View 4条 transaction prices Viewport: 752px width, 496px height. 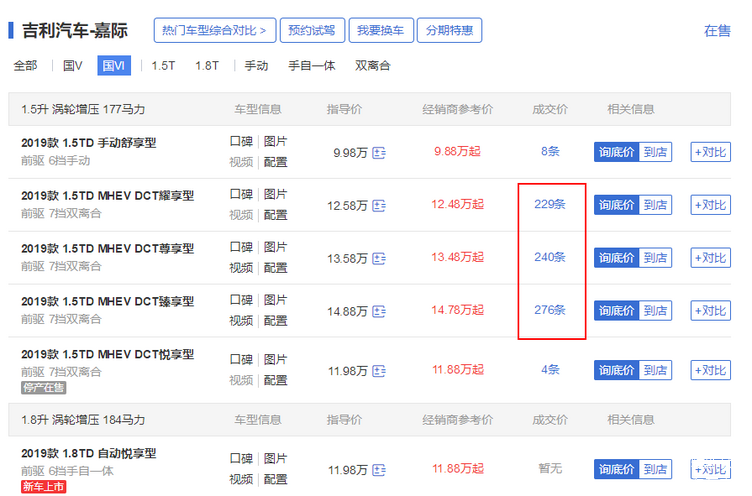tap(550, 369)
